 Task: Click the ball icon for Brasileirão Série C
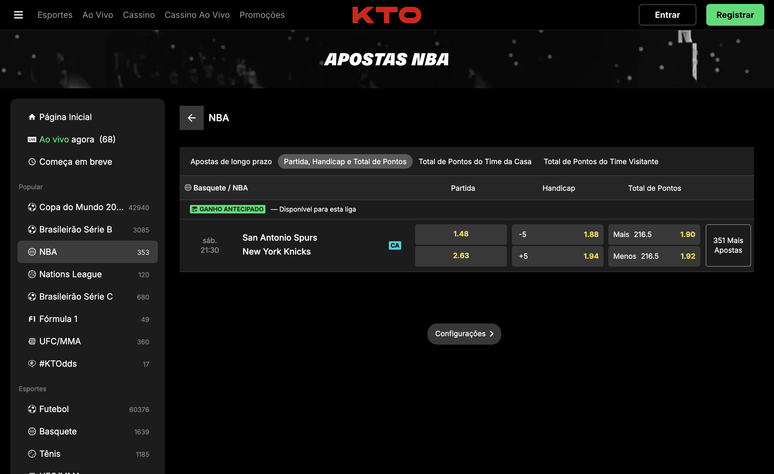tap(32, 297)
